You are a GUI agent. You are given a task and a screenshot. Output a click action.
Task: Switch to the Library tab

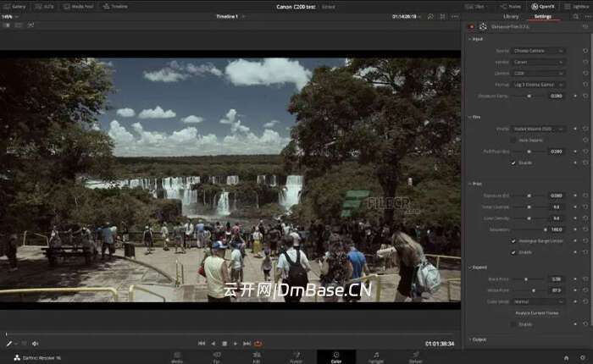pos(511,17)
